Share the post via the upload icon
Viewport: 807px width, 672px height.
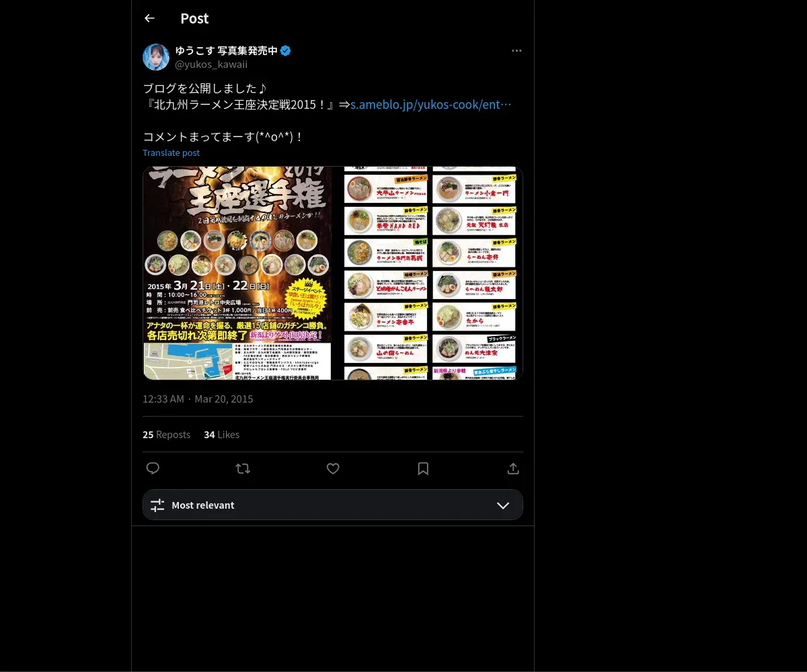513,468
